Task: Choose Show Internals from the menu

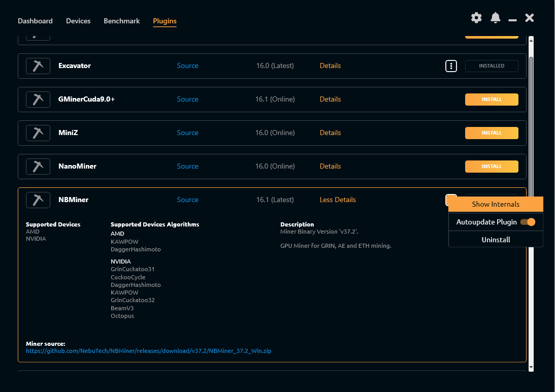Action: (x=496, y=204)
